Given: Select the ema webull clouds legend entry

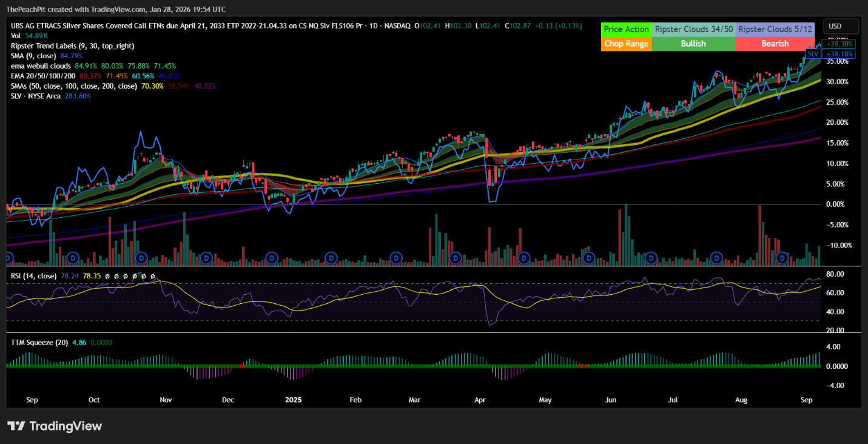Looking at the screenshot, I should coord(41,66).
